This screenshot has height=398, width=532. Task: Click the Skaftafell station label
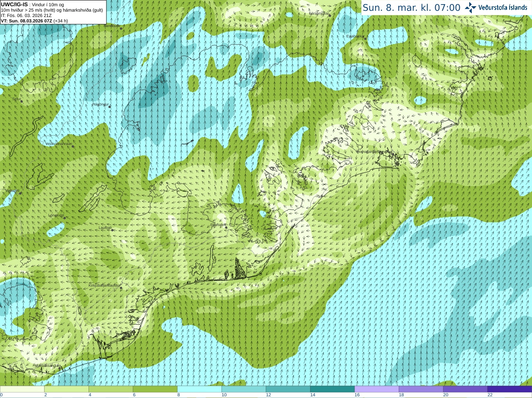(217, 225)
